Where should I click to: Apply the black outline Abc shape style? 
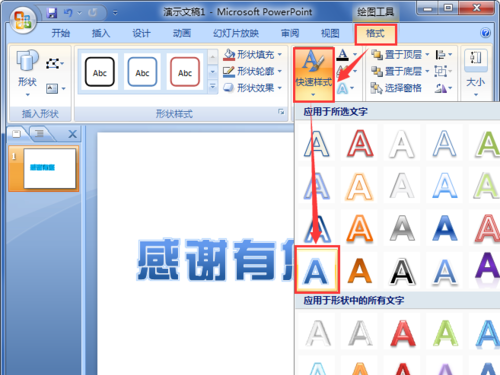point(99,72)
